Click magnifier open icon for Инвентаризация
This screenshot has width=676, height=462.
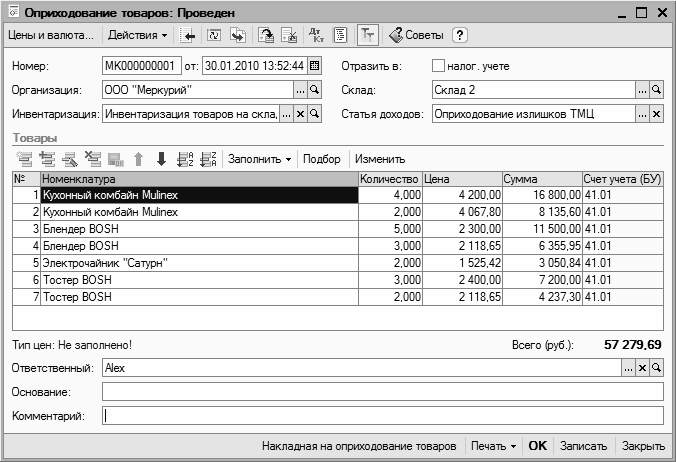pyautogui.click(x=315, y=114)
